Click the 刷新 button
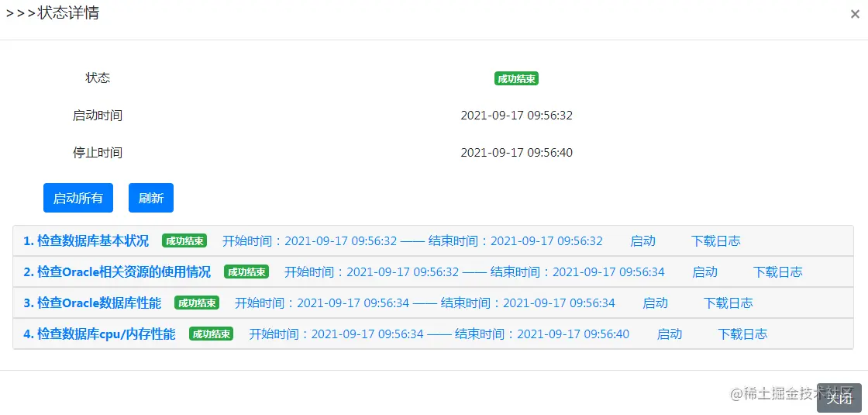This screenshot has height=415, width=868. coord(151,198)
